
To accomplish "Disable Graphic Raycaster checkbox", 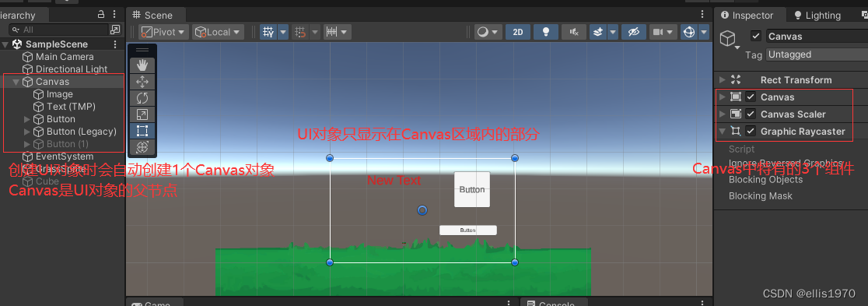I will point(751,132).
